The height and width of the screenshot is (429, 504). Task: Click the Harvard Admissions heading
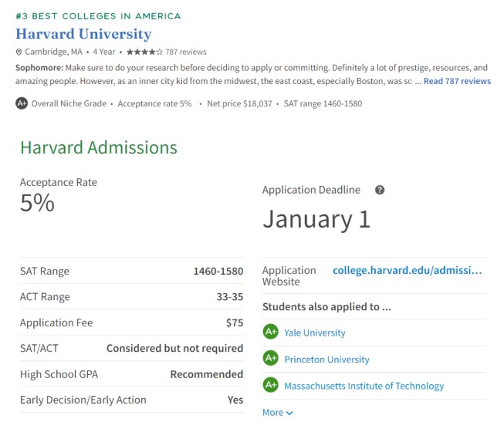click(x=99, y=147)
